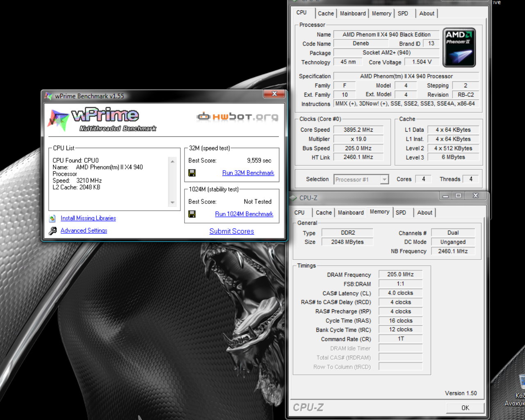Run the 32M Benchmark
The height and width of the screenshot is (420, 525).
point(248,173)
